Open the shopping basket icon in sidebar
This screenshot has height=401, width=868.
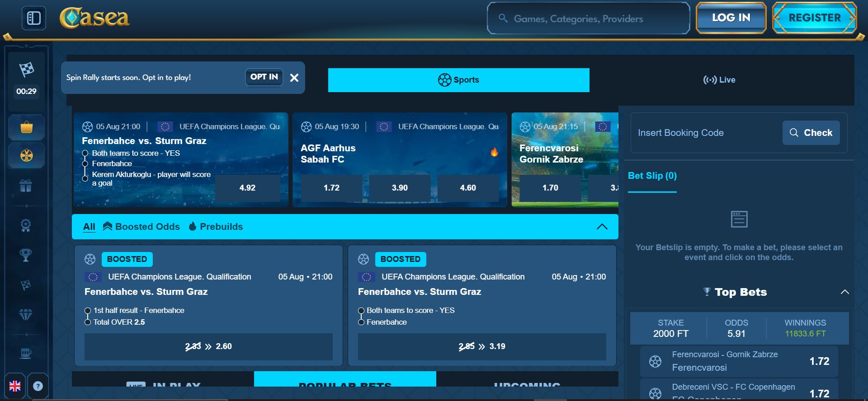coord(27,128)
